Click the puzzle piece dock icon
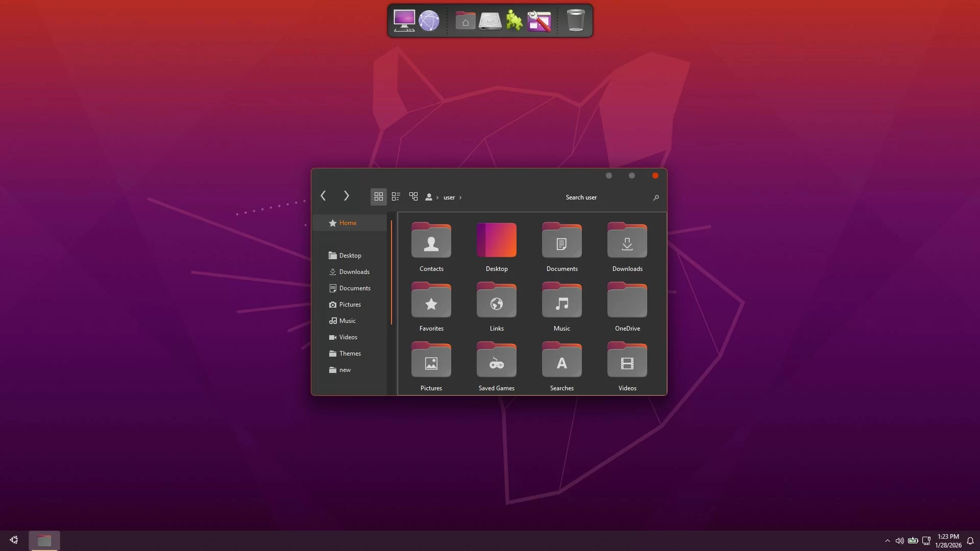Screen dimensions: 980x551 coord(514,21)
